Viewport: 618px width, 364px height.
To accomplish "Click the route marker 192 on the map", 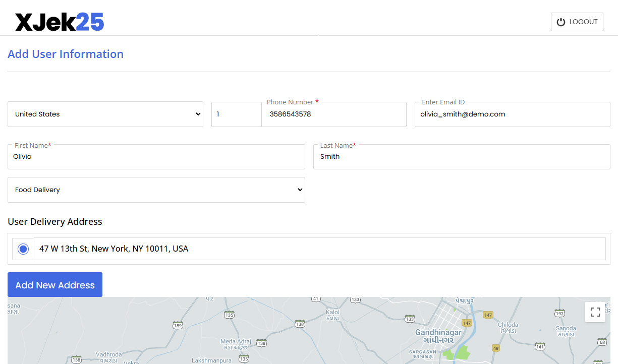I will click(x=559, y=313).
